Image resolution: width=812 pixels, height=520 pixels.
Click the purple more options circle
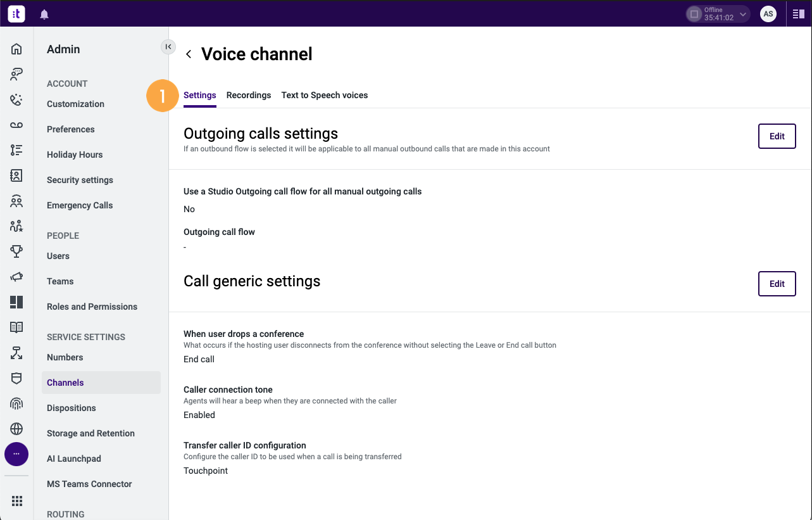point(16,454)
